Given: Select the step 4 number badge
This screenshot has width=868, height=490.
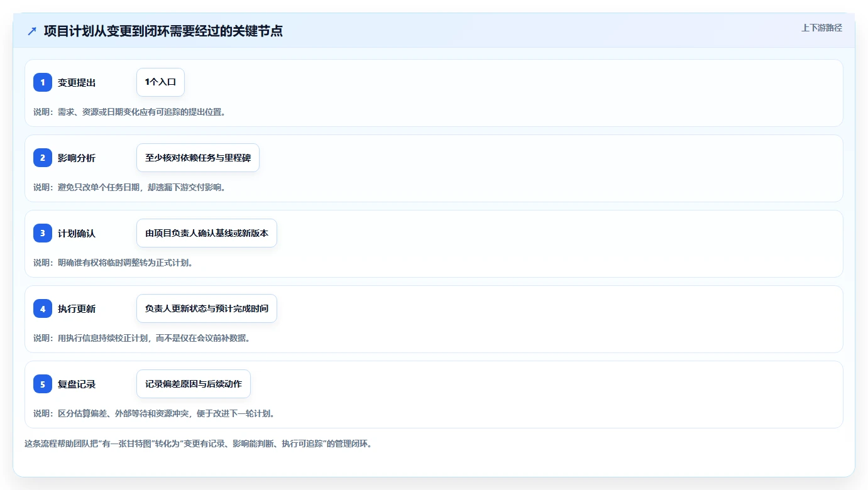Looking at the screenshot, I should (x=43, y=308).
